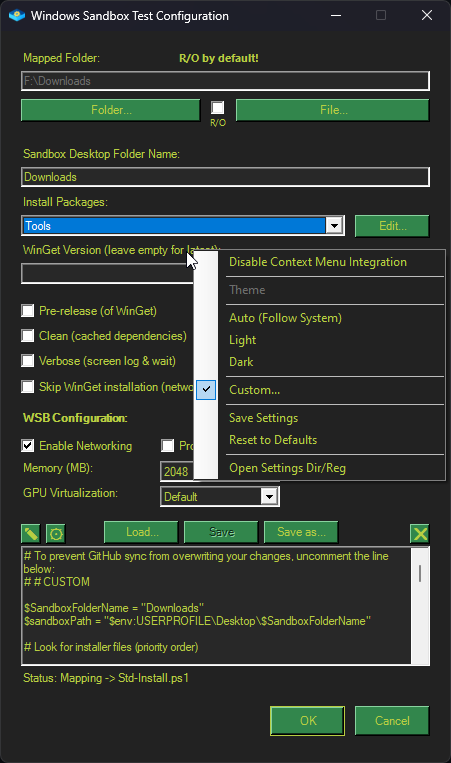Click the WinGet Version input field

(x=108, y=273)
